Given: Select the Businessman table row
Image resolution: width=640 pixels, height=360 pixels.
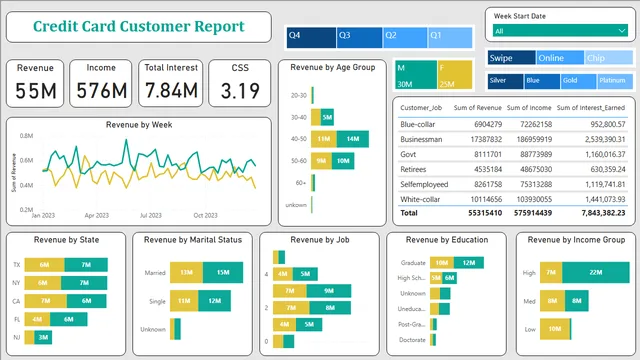Looking at the screenshot, I should [513, 139].
